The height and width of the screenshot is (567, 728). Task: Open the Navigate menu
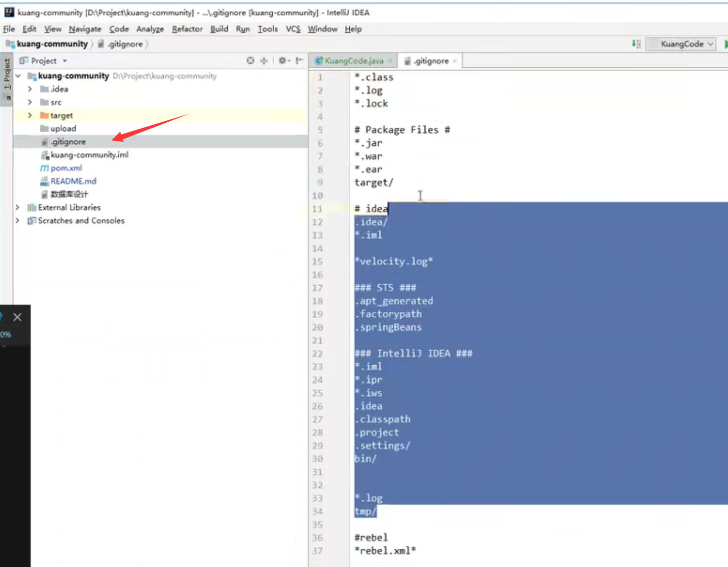(x=85, y=29)
